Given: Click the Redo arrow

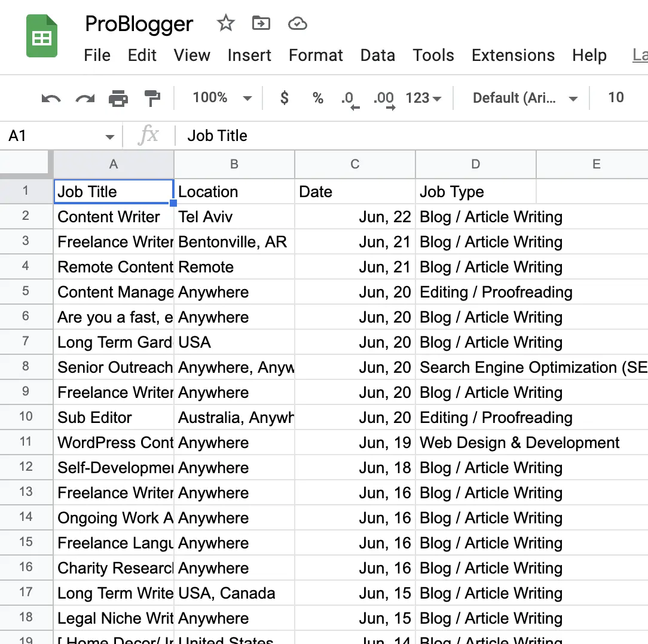Looking at the screenshot, I should pyautogui.click(x=85, y=99).
